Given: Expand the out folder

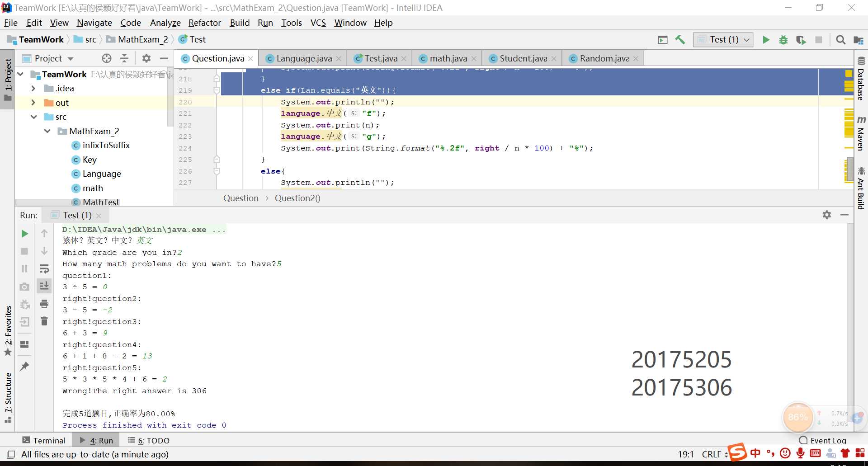Looking at the screenshot, I should (33, 103).
